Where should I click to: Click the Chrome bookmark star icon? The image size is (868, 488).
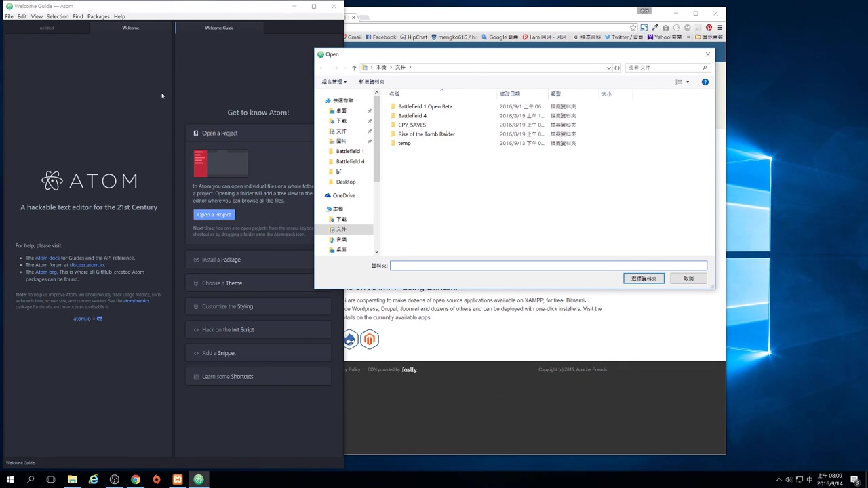point(633,28)
